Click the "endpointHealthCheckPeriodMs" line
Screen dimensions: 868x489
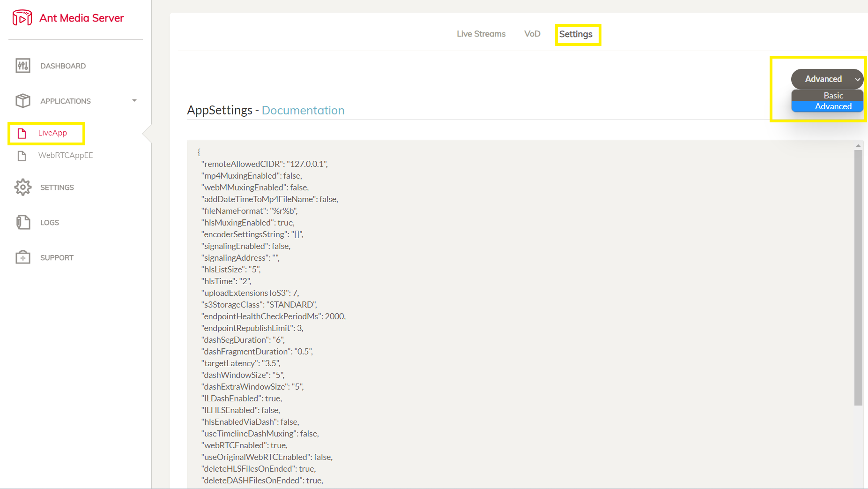273,316
